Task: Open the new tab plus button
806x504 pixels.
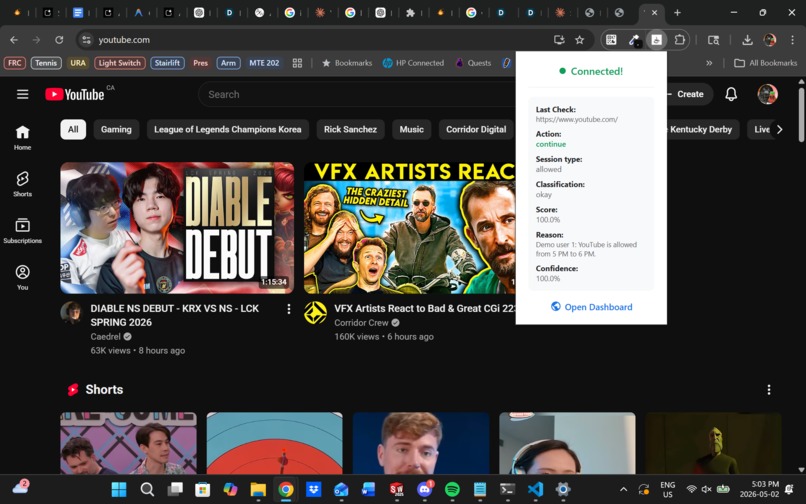Action: [677, 13]
